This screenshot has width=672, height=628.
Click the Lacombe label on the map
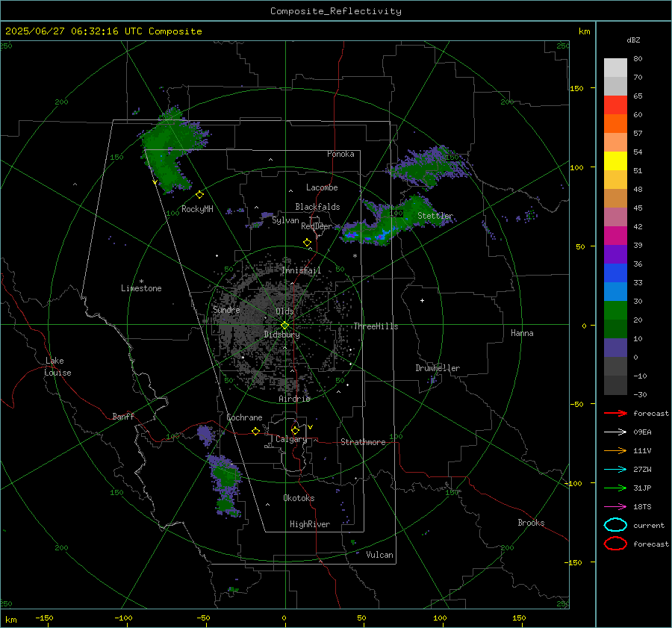(x=322, y=187)
